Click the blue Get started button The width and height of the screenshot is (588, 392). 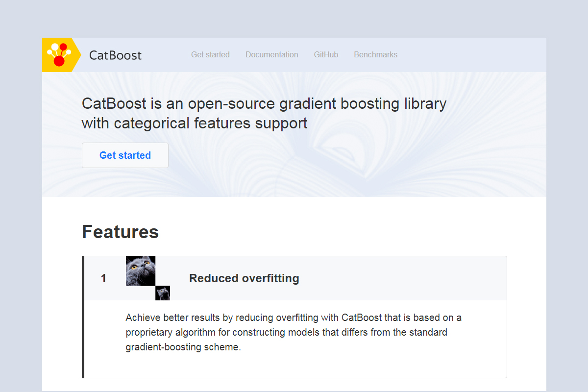[125, 155]
